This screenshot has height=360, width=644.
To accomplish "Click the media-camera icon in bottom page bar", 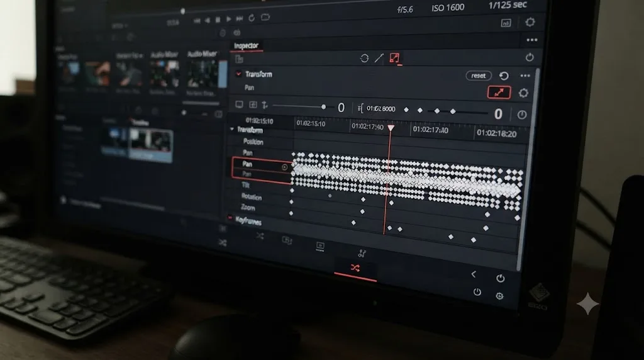I will pos(287,240).
